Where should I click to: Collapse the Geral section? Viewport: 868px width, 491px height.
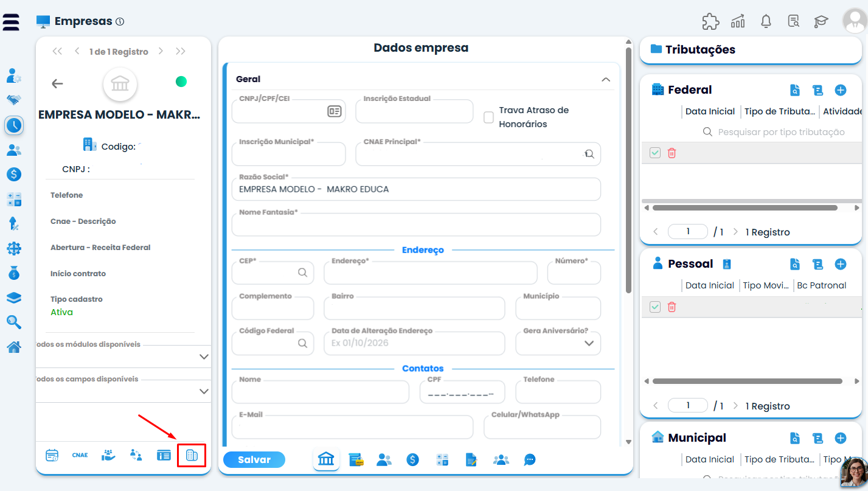[x=605, y=80]
